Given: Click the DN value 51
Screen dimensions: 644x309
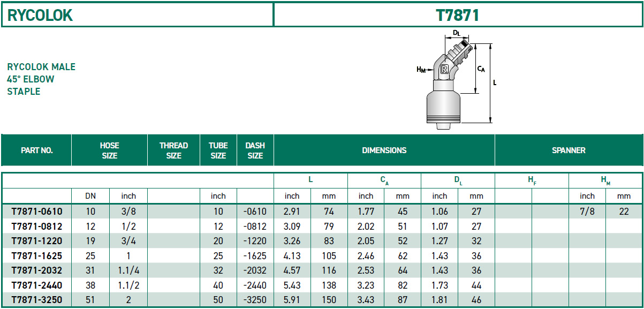Looking at the screenshot, I should pyautogui.click(x=90, y=300).
